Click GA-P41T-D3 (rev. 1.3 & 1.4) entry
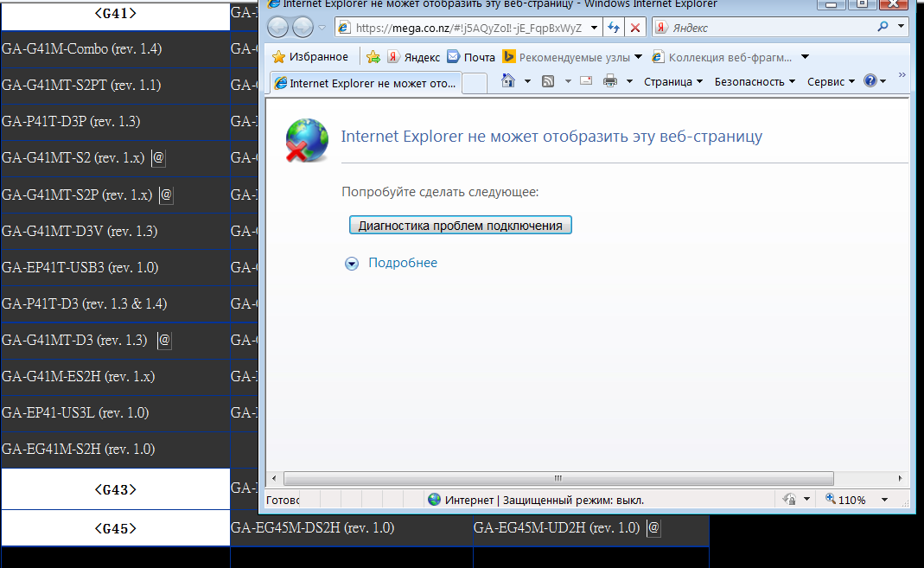924x568 pixels. tap(84, 304)
